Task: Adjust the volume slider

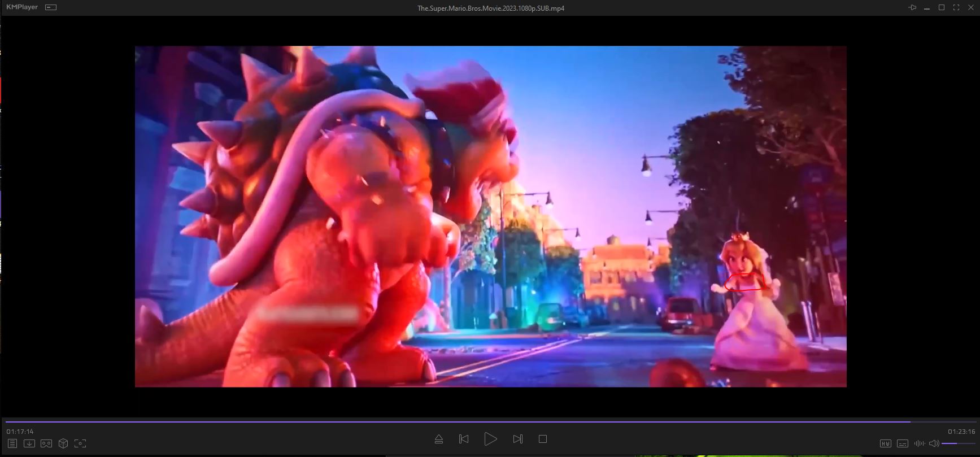Action: pos(959,443)
